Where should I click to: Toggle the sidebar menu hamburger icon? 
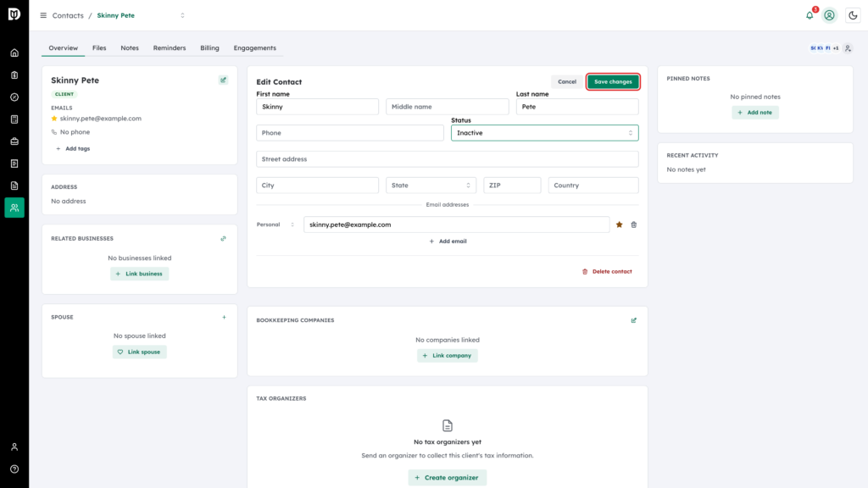tap(43, 15)
